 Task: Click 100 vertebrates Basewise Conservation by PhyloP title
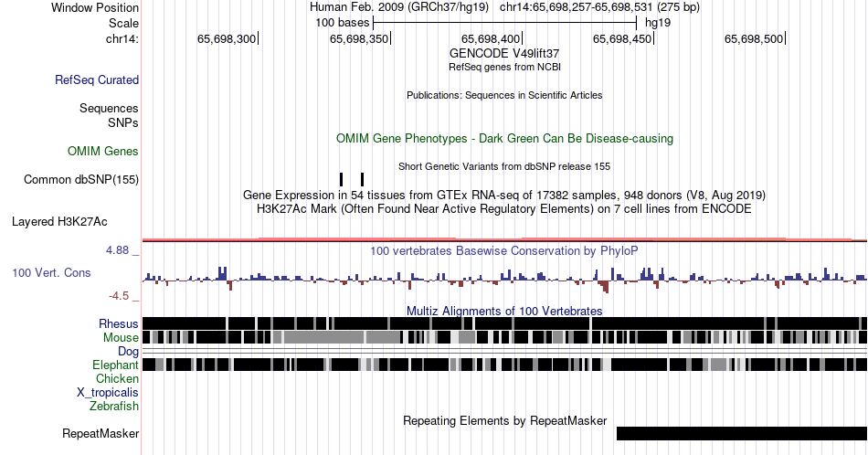504,250
